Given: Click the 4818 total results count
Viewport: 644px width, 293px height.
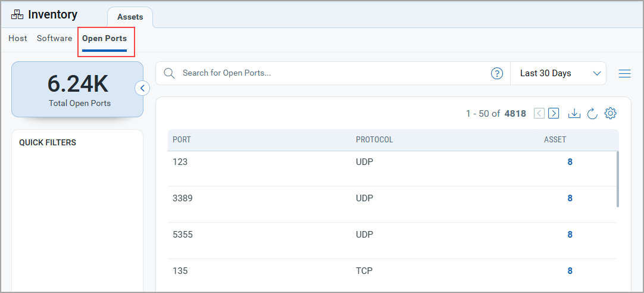Looking at the screenshot, I should [515, 114].
